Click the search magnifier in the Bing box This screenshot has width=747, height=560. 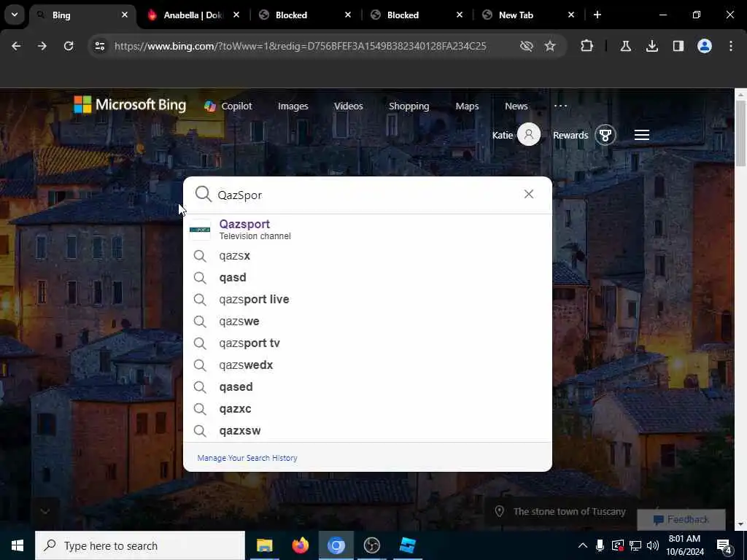pos(204,194)
